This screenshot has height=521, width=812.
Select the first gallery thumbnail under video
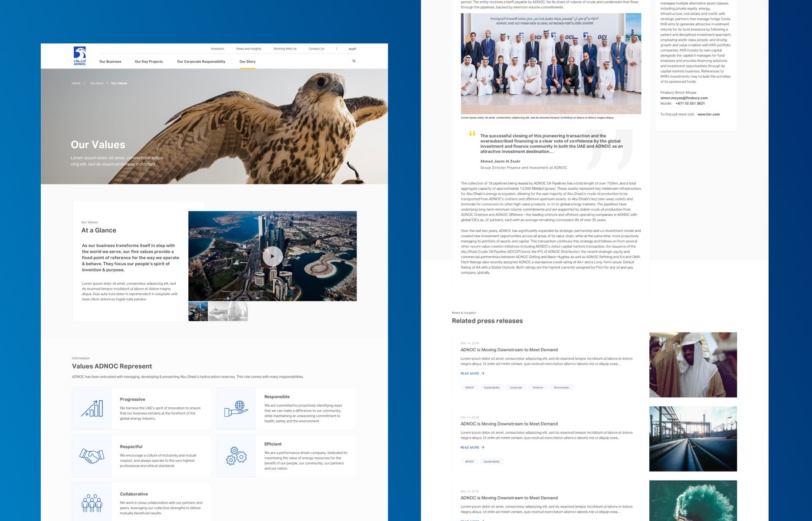pyautogui.click(x=198, y=311)
